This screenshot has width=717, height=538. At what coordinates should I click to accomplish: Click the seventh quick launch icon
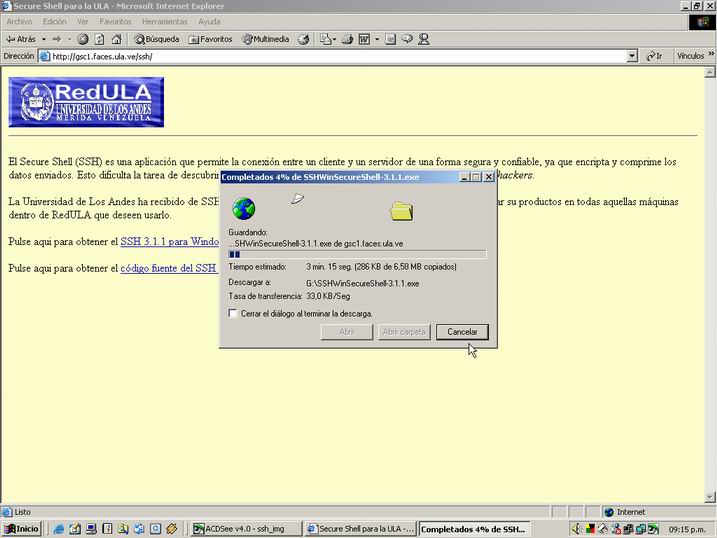[x=155, y=529]
